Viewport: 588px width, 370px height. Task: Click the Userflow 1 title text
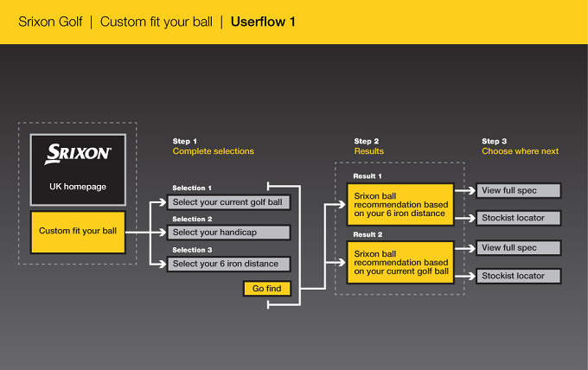(263, 22)
